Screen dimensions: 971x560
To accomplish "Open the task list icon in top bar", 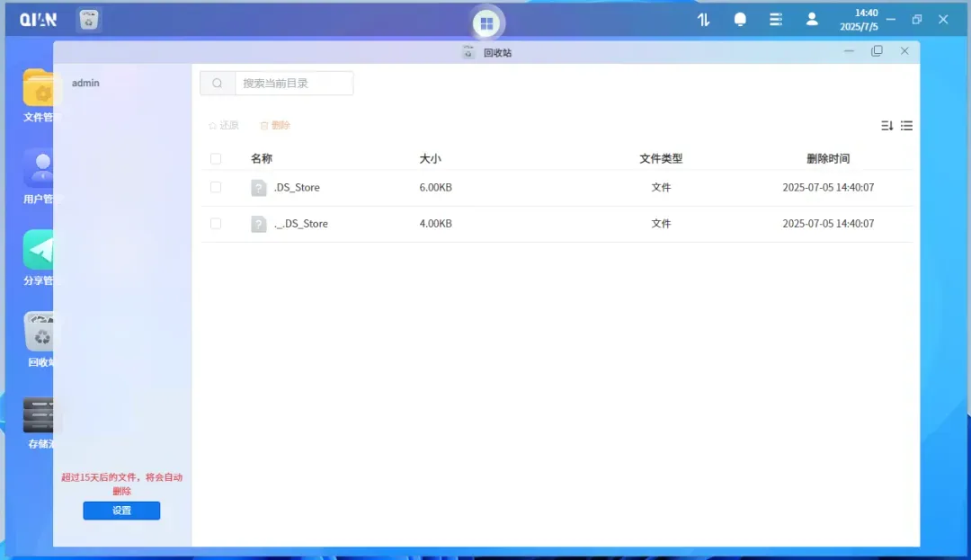I will (776, 20).
